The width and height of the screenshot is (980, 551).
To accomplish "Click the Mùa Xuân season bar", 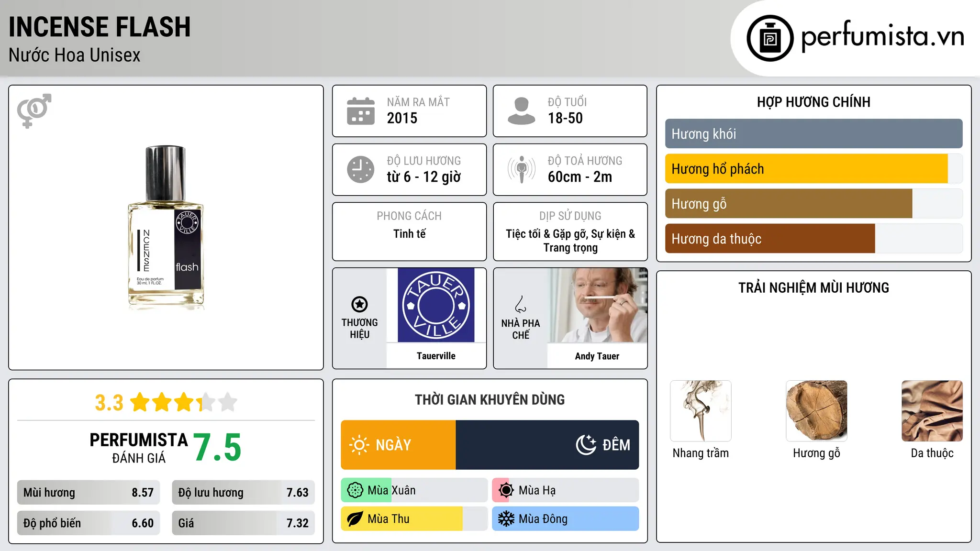I will [414, 490].
